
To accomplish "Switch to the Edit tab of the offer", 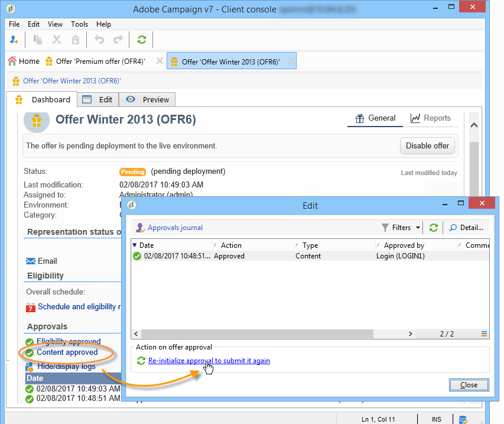I will [97, 100].
